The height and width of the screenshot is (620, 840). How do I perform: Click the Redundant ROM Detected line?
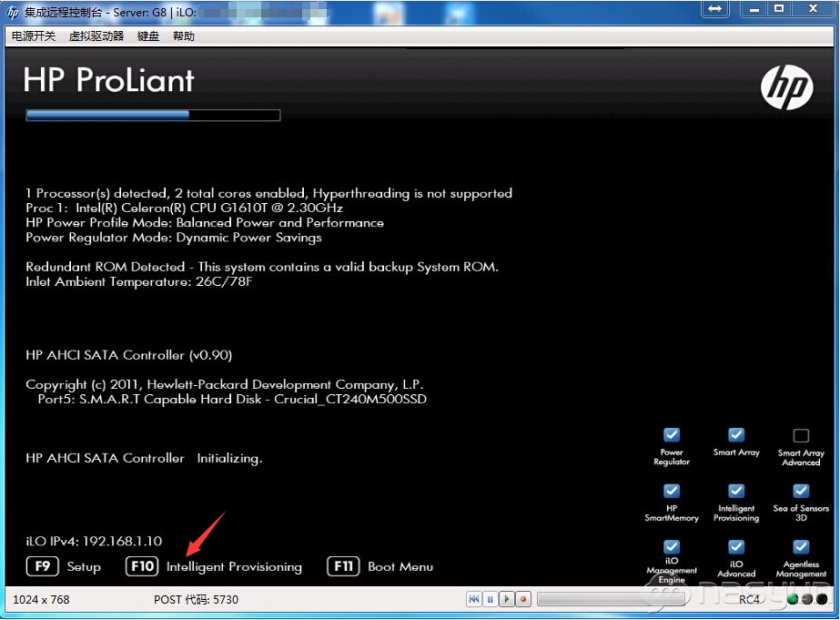262,267
